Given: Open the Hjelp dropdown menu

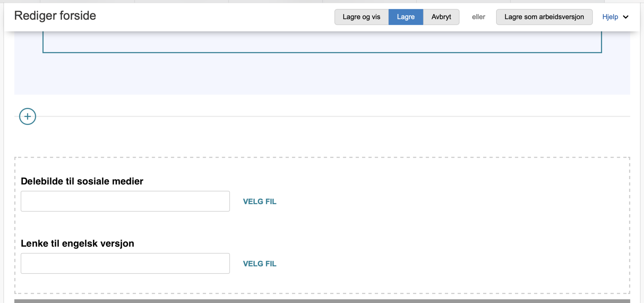Looking at the screenshot, I should click(615, 17).
